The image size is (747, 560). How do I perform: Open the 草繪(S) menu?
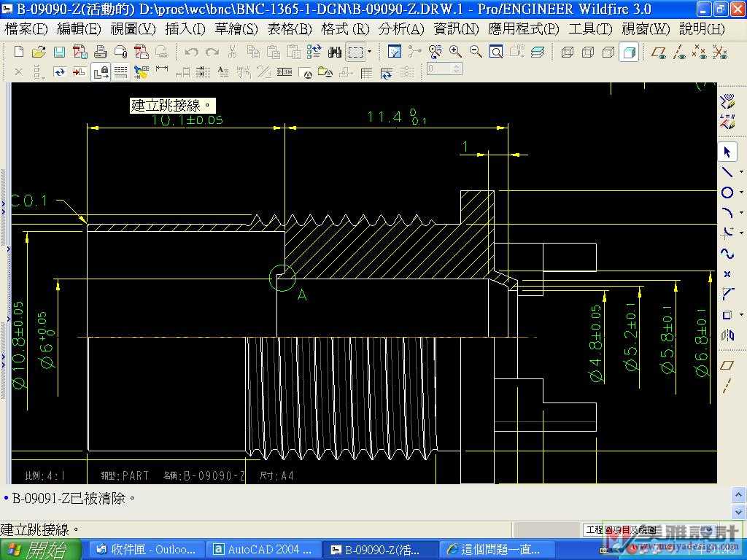[x=236, y=29]
